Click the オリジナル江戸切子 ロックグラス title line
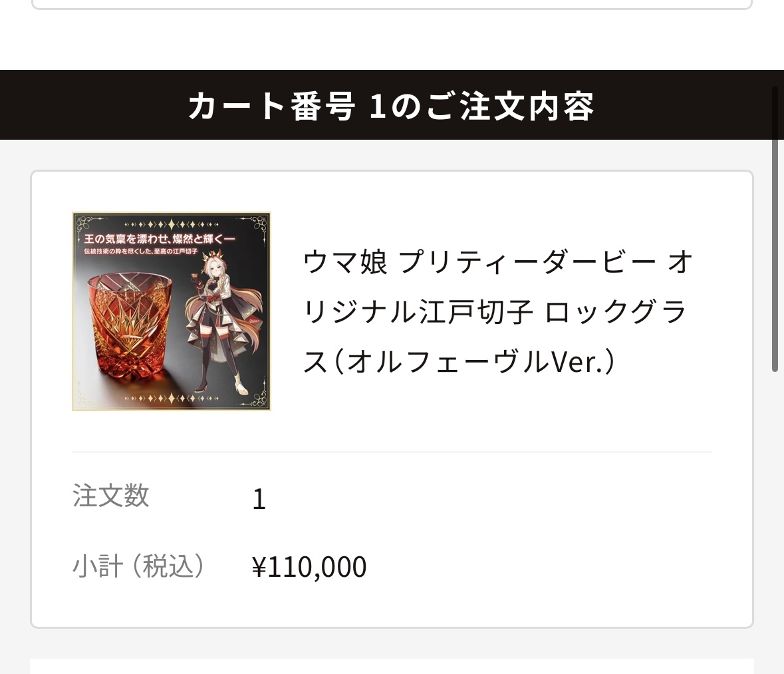Viewport: 784px width, 674px height. [495, 311]
